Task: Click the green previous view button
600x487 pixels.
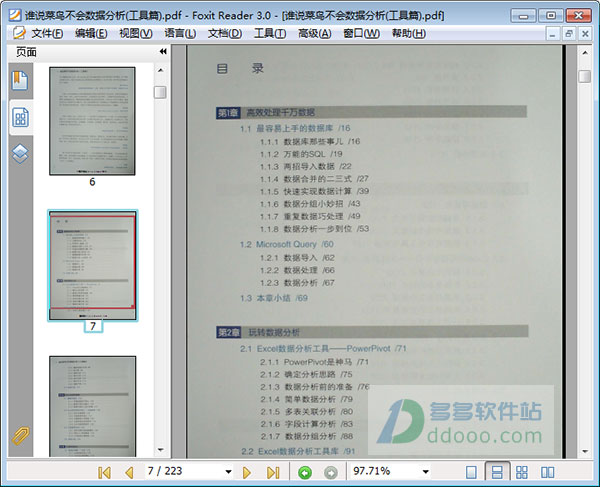Action: 305,473
